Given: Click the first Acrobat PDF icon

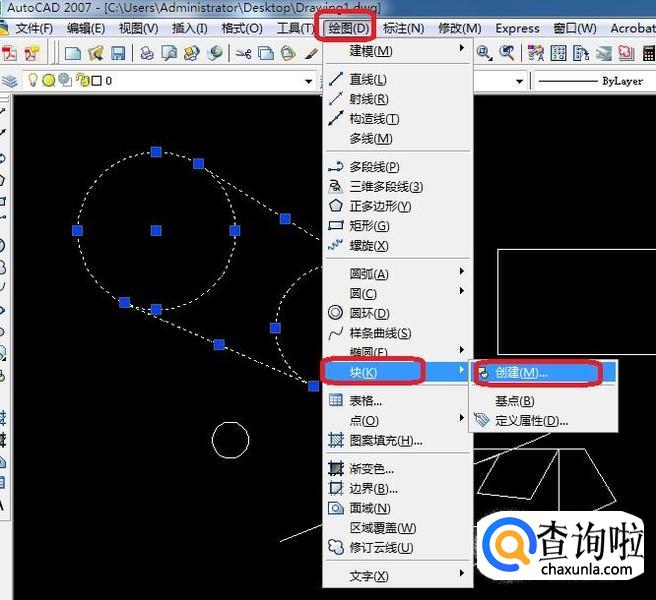Looking at the screenshot, I should coord(10,54).
